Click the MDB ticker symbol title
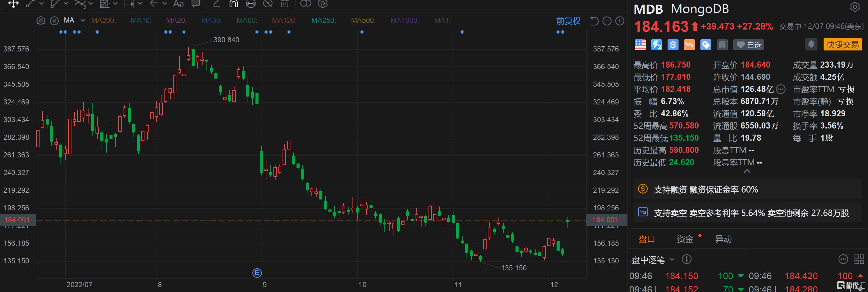The width and height of the screenshot is (868, 292). [x=648, y=9]
